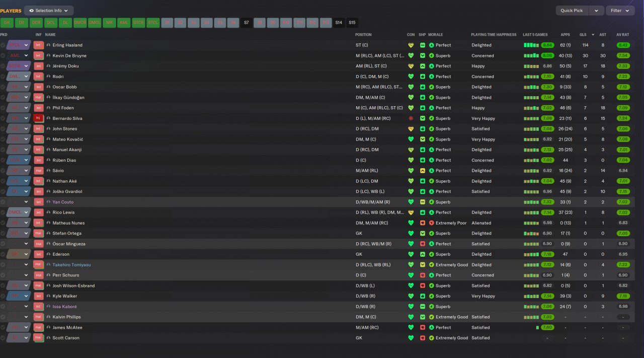Viewport: 644px width, 358px height.
Task: Click Kevin De Bruyne's match sharpness icon
Action: point(423,55)
